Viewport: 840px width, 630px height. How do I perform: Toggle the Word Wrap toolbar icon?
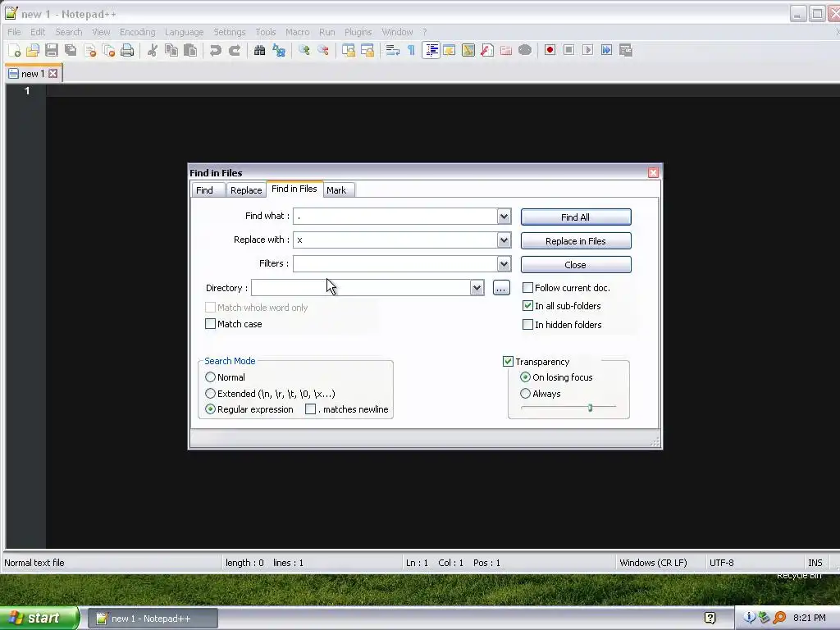[x=393, y=50]
